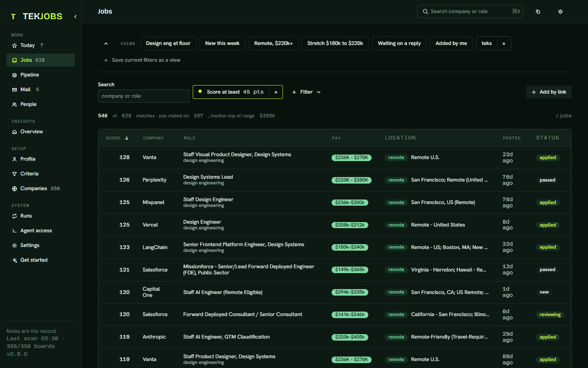Click the Get started sparkle icon
The width and height of the screenshot is (588, 368).
click(x=14, y=260)
